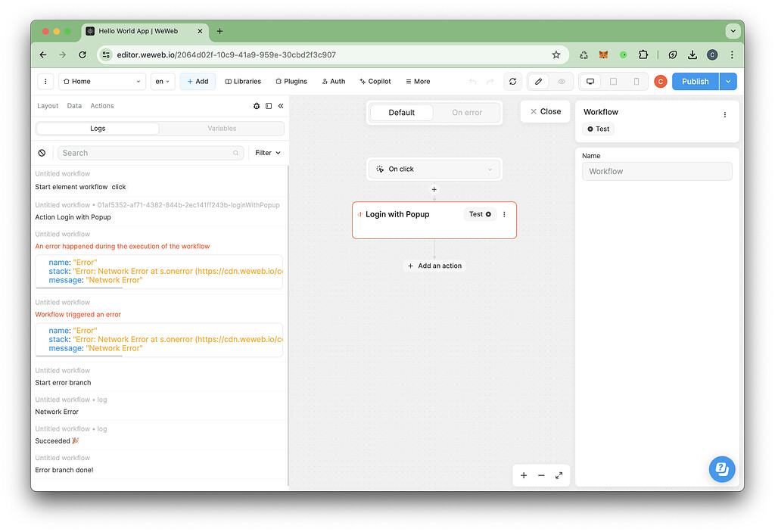Open preview mode with the eye icon
Image resolution: width=775 pixels, height=532 pixels.
[x=561, y=81]
